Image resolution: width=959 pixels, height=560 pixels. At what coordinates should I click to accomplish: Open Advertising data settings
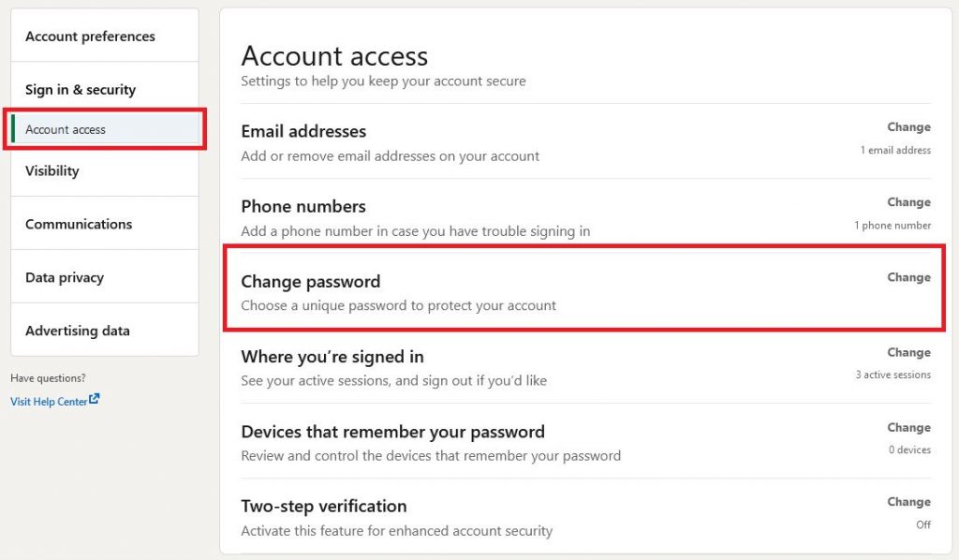pos(78,331)
